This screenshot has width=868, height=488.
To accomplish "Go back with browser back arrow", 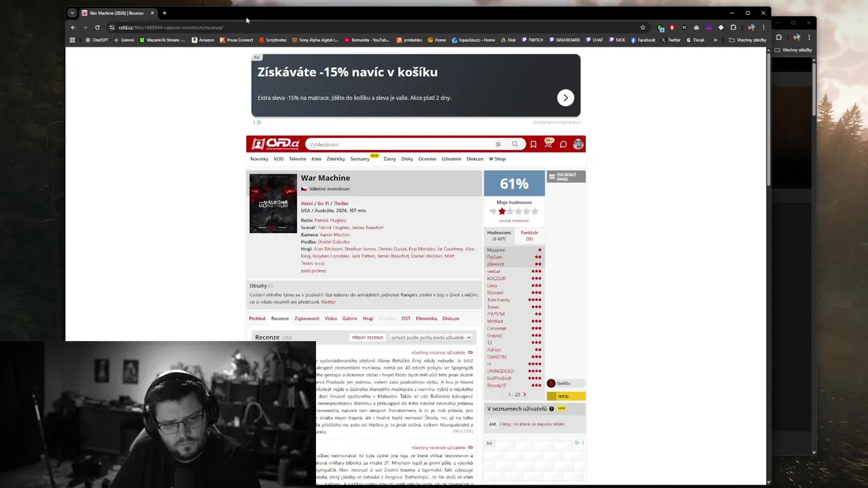I will tap(73, 27).
